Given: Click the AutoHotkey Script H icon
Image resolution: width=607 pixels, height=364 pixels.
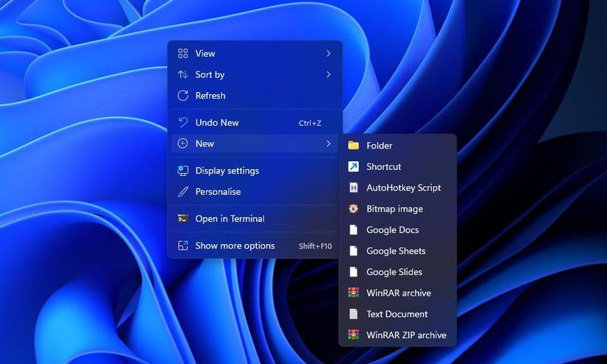Looking at the screenshot, I should [x=353, y=188].
